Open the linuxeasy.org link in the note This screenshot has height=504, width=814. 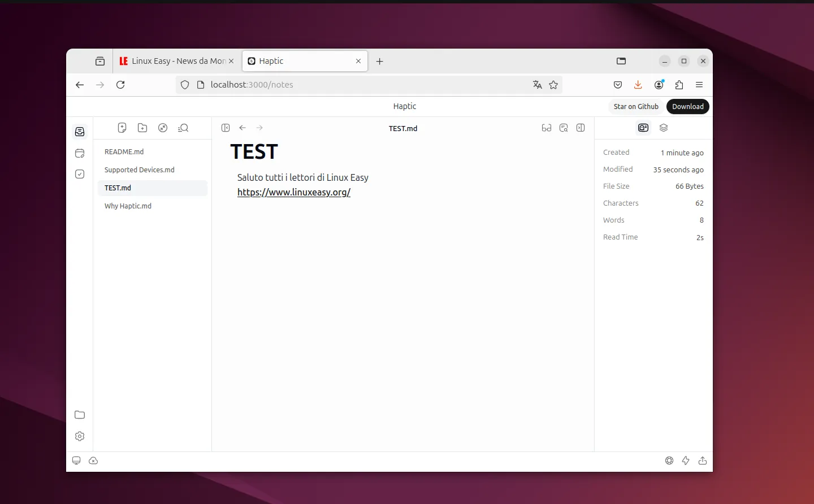click(294, 193)
